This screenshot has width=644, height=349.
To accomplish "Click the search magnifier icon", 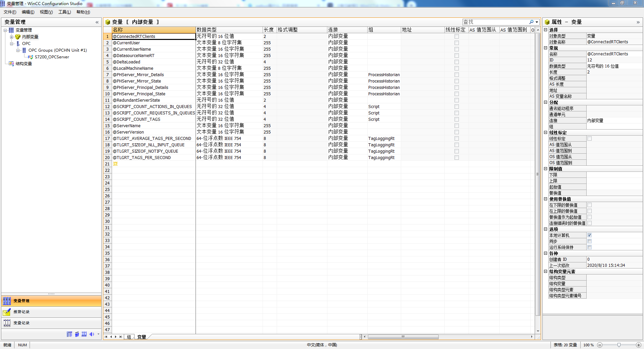I will pyautogui.click(x=531, y=22).
